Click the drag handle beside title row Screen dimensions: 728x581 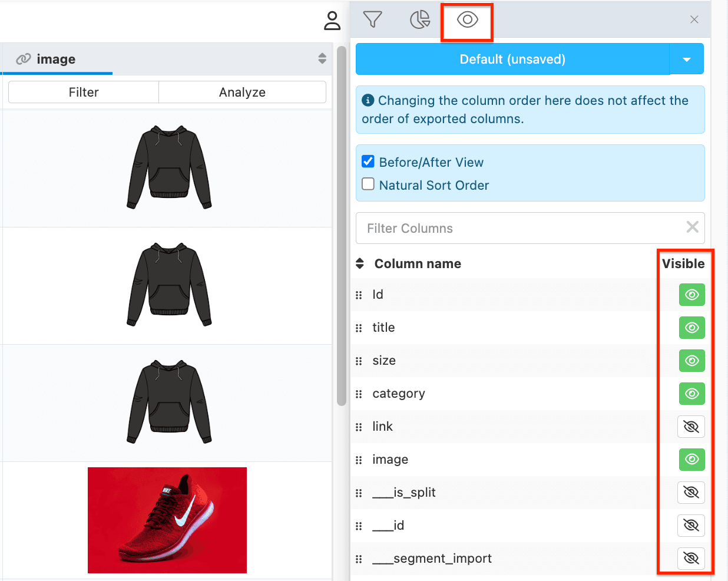pos(359,328)
